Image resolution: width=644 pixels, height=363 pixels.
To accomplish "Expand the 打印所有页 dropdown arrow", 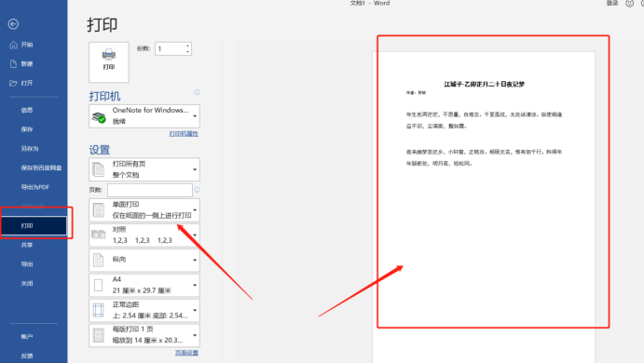I will [x=195, y=169].
